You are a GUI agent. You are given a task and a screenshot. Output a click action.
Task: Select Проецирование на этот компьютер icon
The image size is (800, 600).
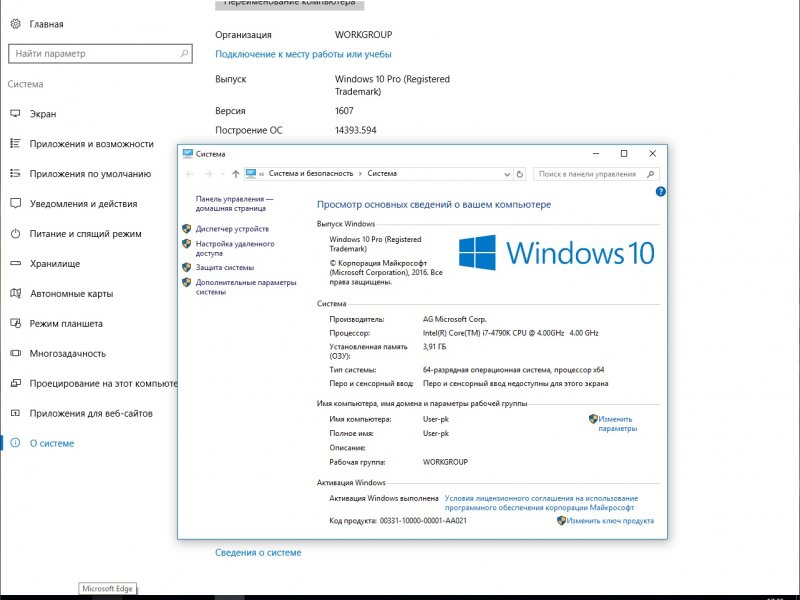pos(16,383)
